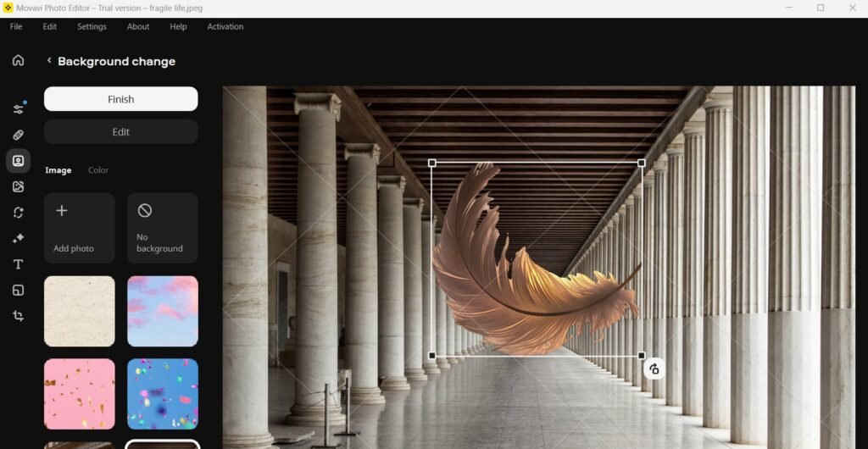Open the File menu
Image resolution: width=868 pixels, height=449 pixels.
tap(16, 26)
